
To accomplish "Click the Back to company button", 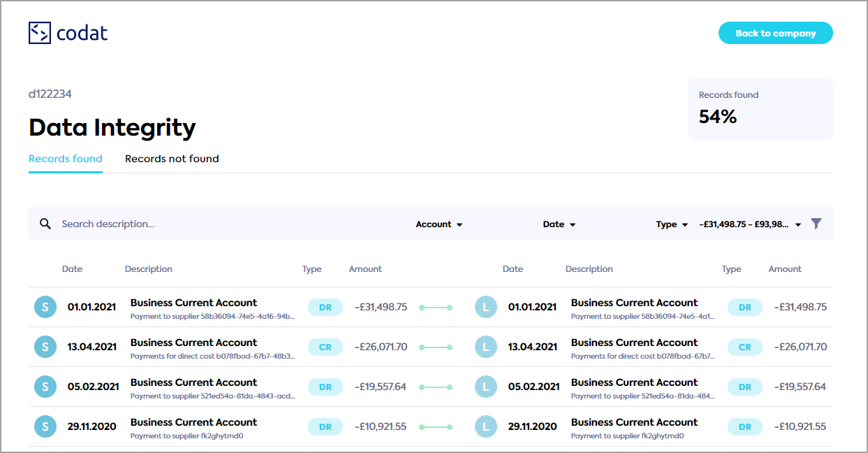I will tap(776, 33).
